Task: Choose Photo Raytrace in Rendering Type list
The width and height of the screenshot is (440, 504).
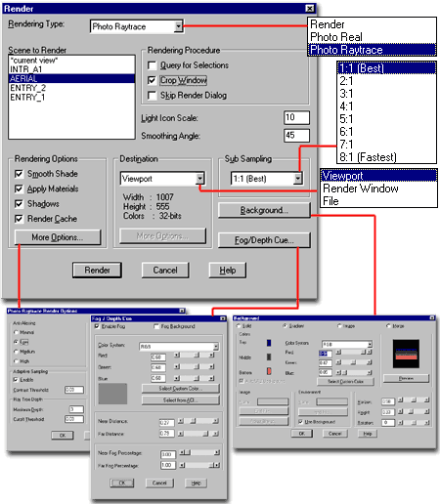Action: (x=372, y=50)
